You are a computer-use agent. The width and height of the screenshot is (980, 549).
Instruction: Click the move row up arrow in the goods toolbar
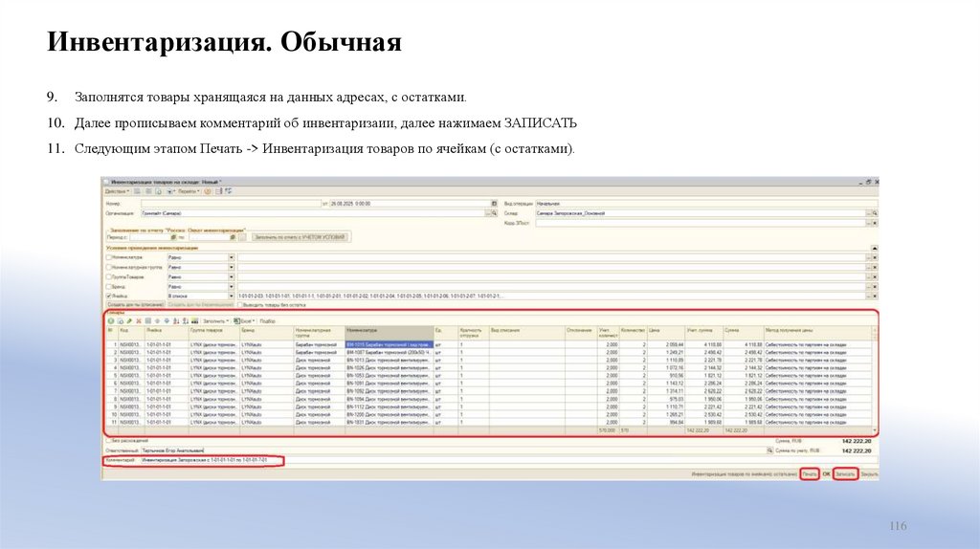coord(157,321)
